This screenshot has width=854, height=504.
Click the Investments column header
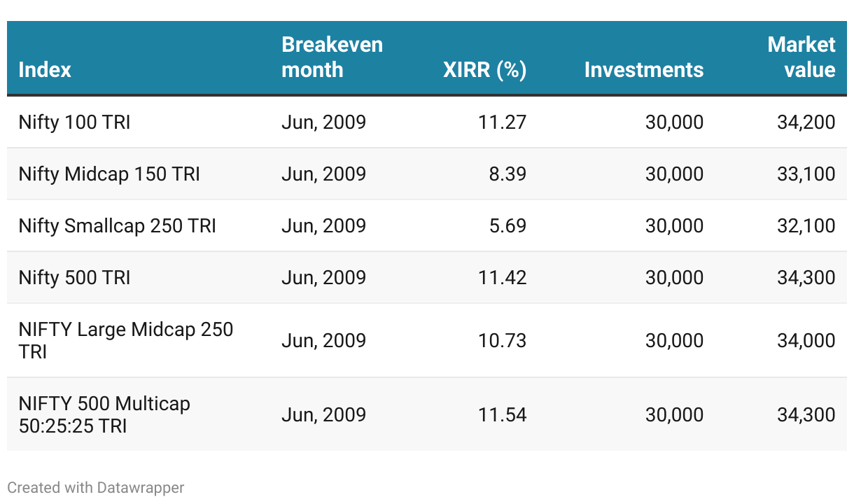[x=643, y=70]
